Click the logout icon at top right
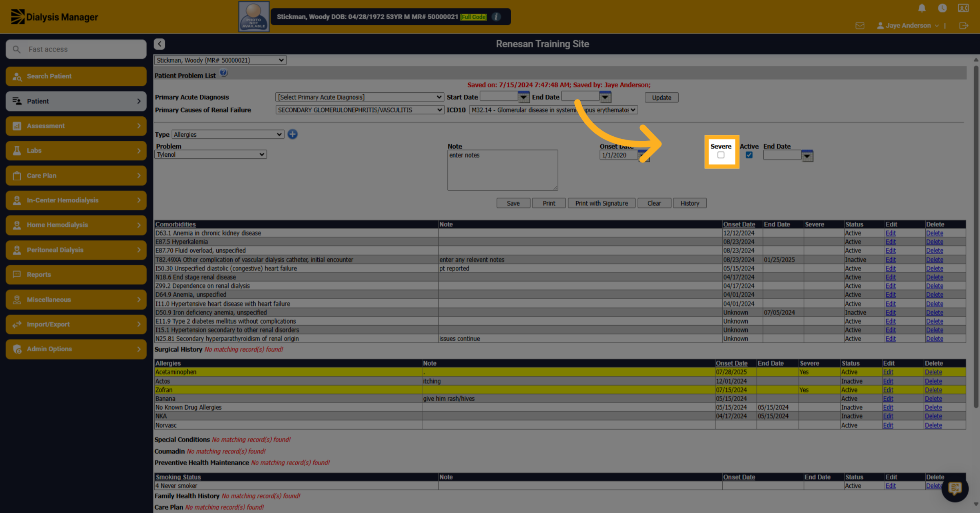This screenshot has height=513, width=980. (x=964, y=26)
